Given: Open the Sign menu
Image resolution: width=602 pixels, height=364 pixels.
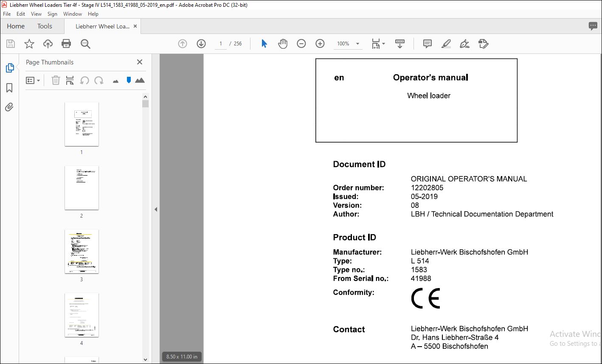Looking at the screenshot, I should pyautogui.click(x=52, y=14).
